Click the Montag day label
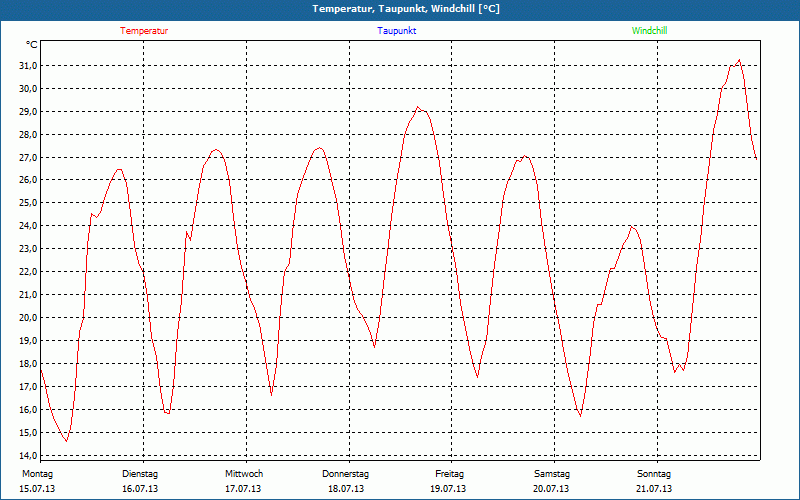Viewport: 800px width, 500px height. (37, 474)
